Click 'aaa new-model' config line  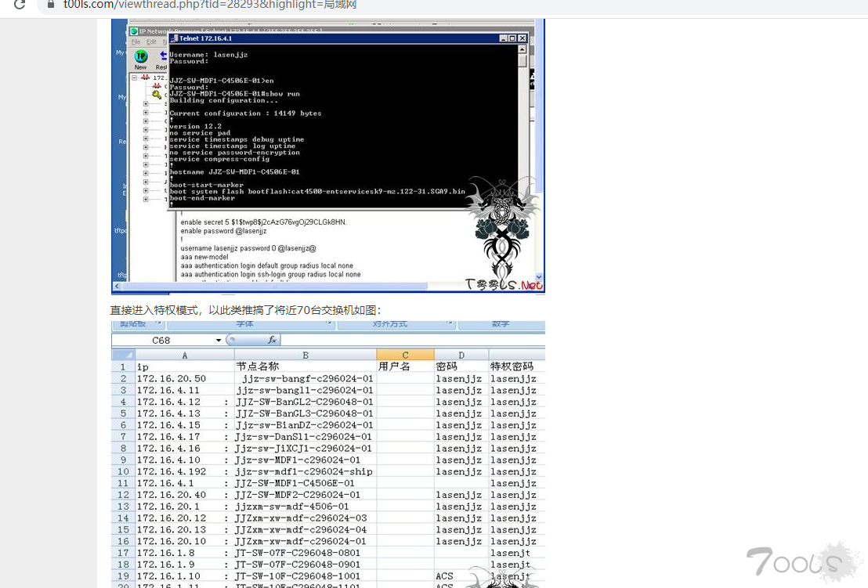[204, 258]
